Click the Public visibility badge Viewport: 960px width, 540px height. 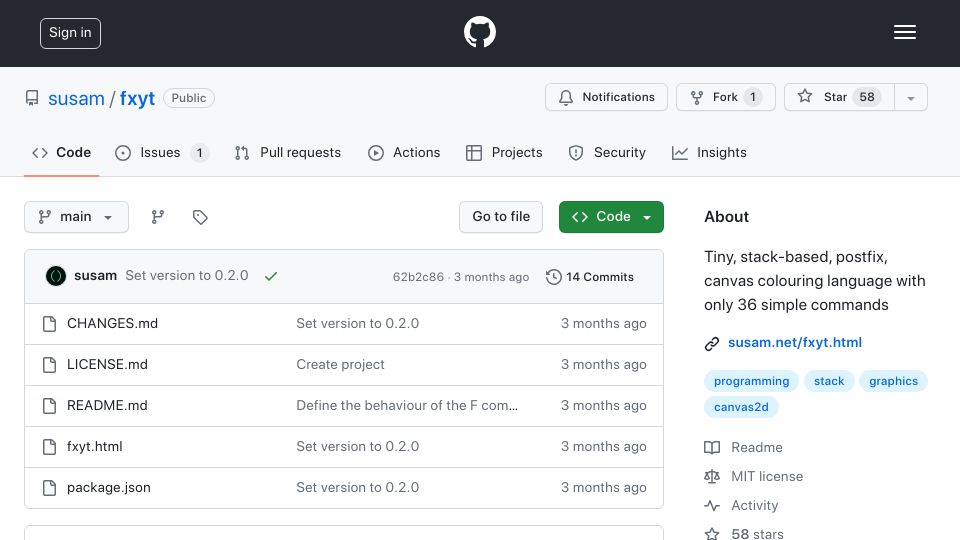[189, 98]
